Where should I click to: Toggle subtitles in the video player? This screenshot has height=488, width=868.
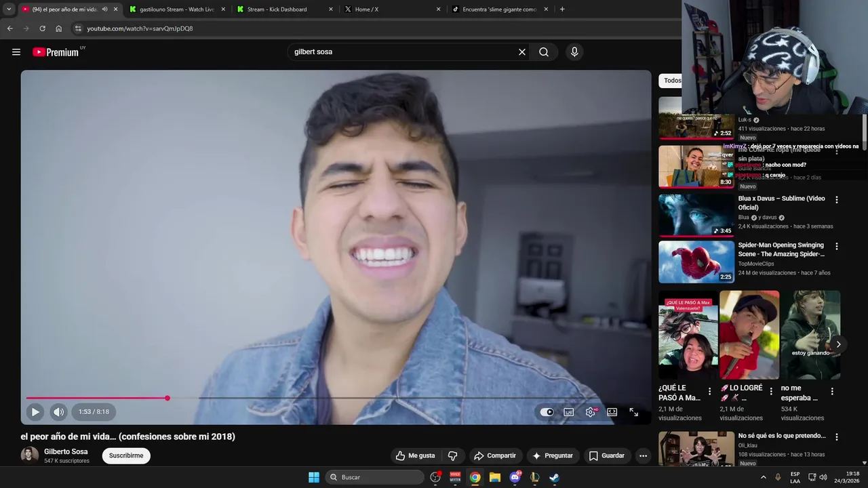[x=569, y=412]
